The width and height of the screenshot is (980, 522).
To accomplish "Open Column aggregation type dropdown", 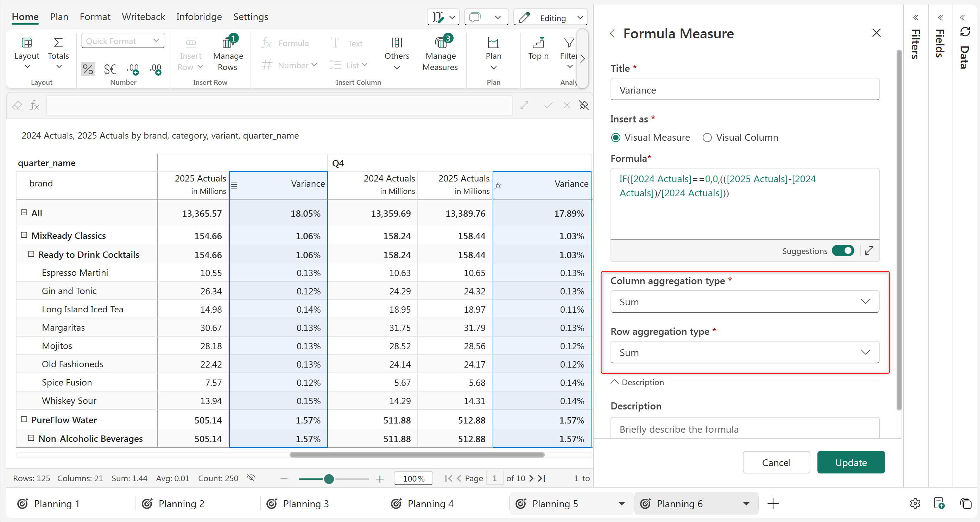I will coord(745,301).
